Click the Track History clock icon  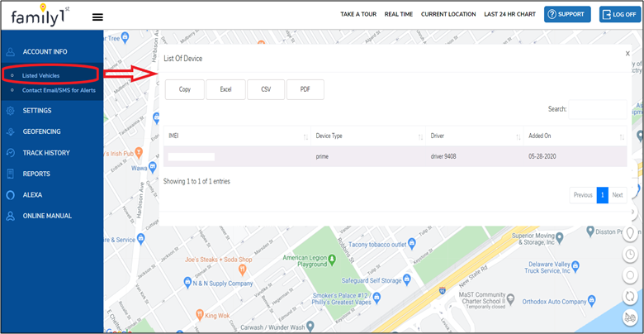click(x=11, y=153)
